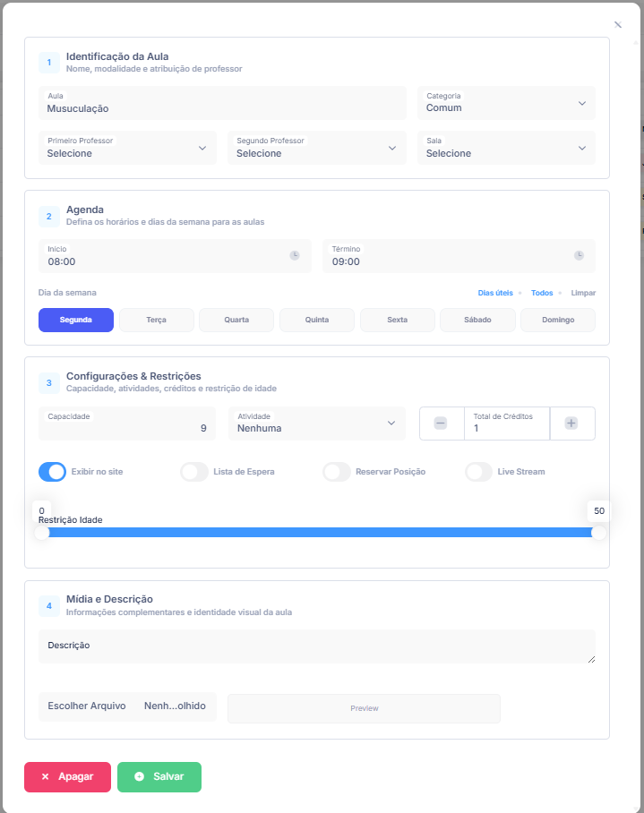Select the Sábado day button

click(477, 320)
